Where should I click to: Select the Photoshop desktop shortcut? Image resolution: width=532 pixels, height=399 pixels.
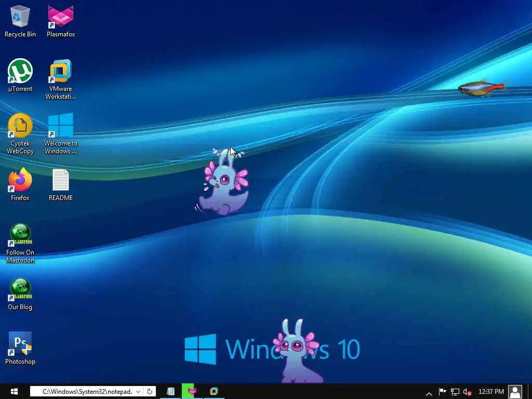pyautogui.click(x=20, y=348)
